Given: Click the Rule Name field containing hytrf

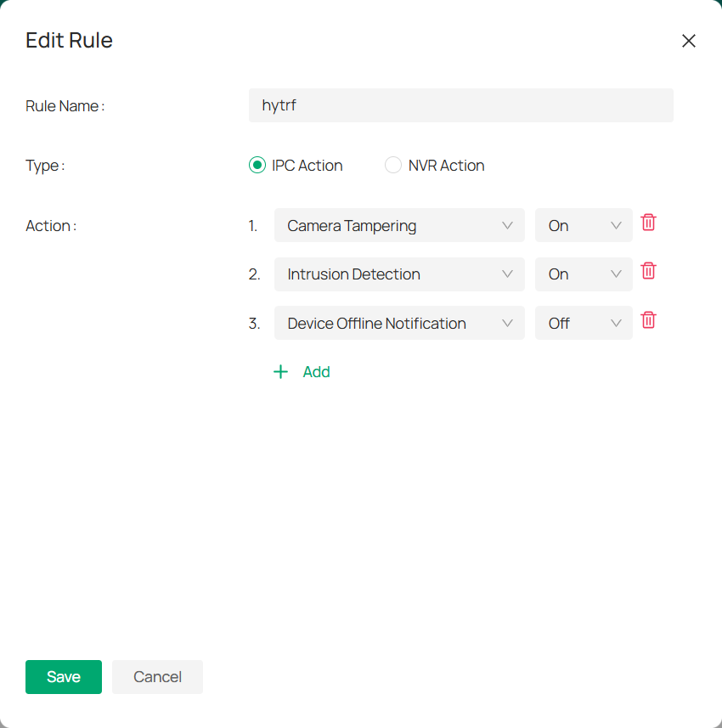Looking at the screenshot, I should (461, 105).
